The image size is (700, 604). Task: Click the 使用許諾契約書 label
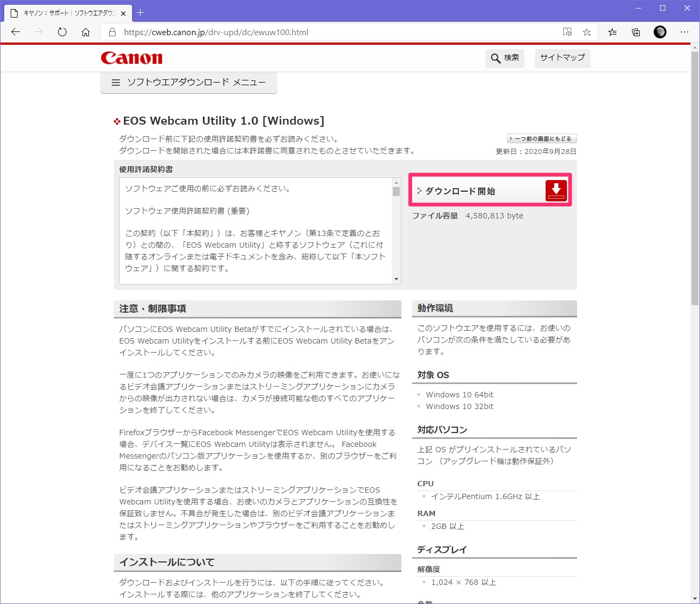coord(146,169)
